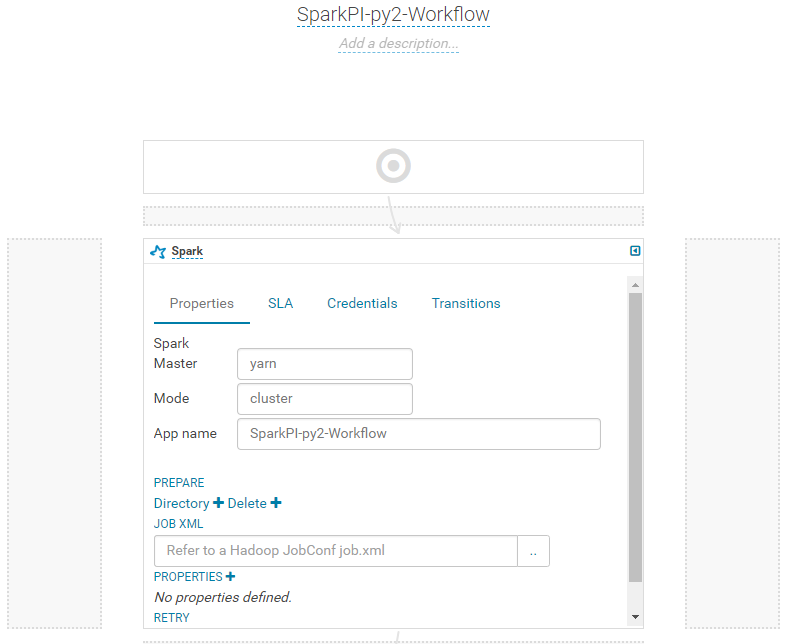This screenshot has width=796, height=644.
Task: Select the Credentials tab
Action: pyautogui.click(x=362, y=303)
